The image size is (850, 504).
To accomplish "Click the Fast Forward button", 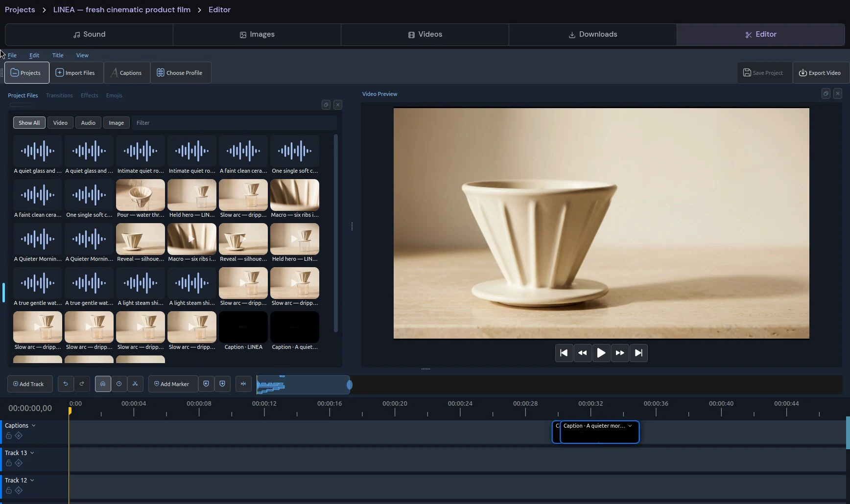I will click(620, 353).
